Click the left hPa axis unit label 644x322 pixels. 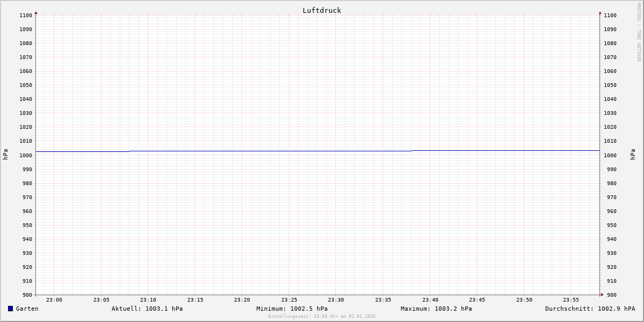pos(5,155)
